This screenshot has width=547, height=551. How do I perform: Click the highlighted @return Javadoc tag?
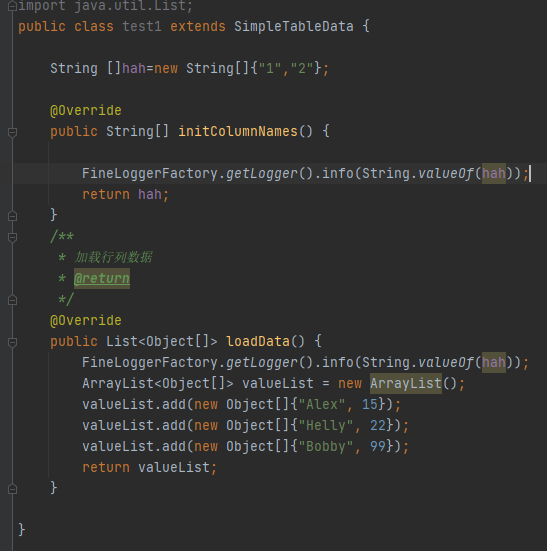[x=102, y=279]
